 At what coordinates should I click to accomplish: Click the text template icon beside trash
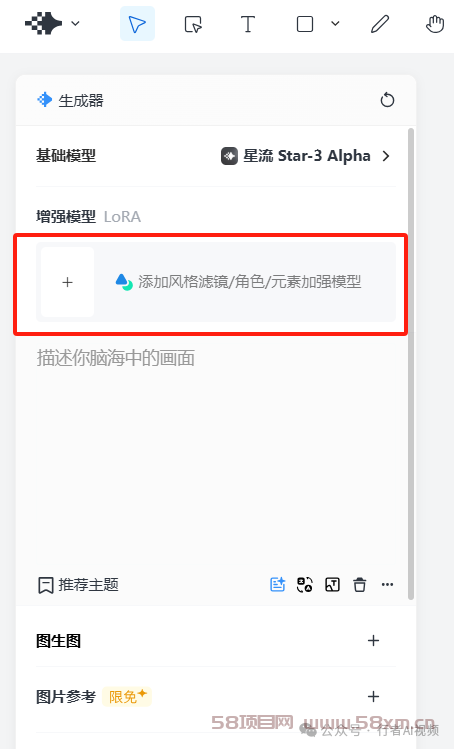tap(332, 584)
